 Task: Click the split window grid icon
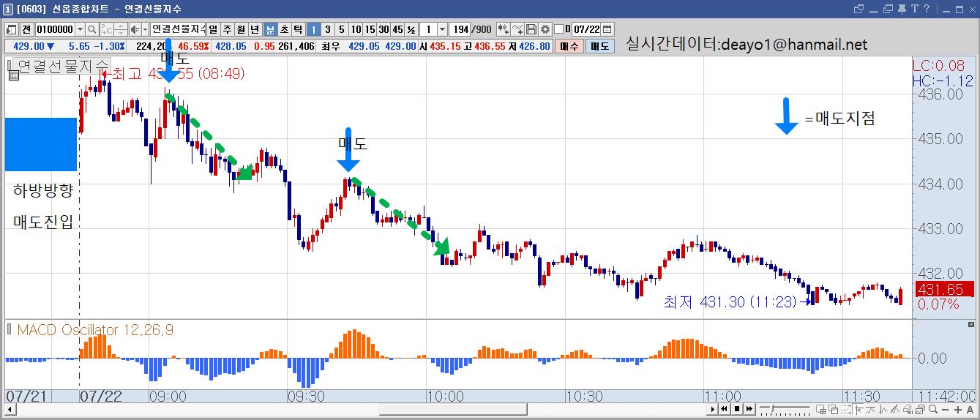[820, 409]
